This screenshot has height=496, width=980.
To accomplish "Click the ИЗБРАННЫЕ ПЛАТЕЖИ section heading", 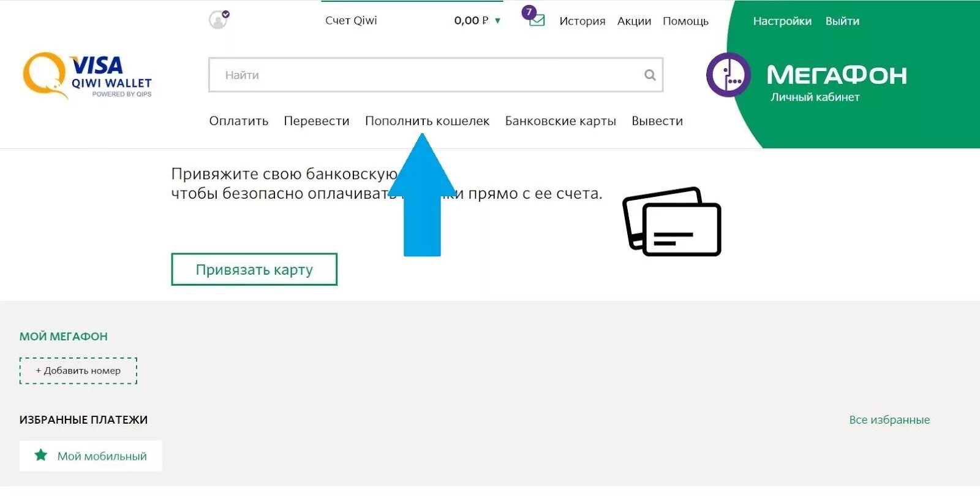I will tap(83, 419).
